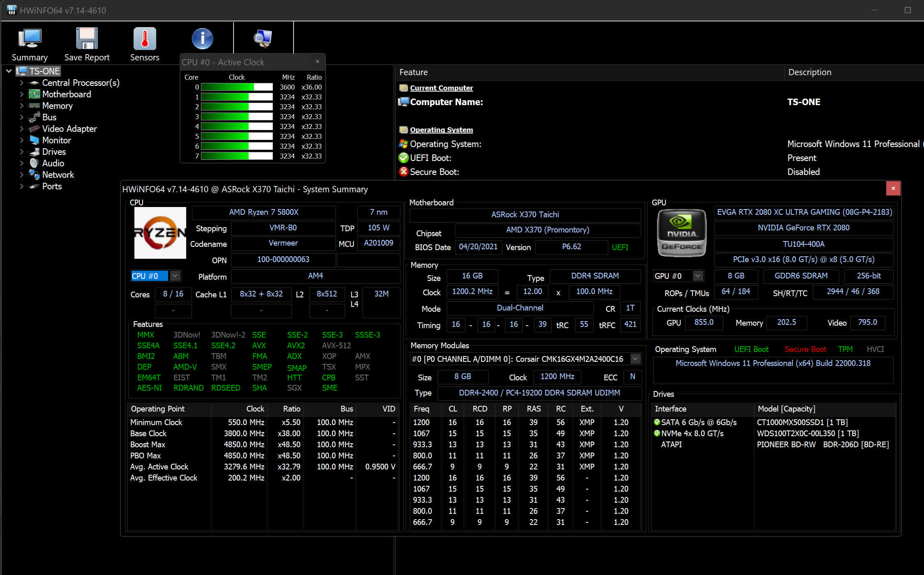Click the monitor magnifier toolbar icon

click(x=263, y=38)
